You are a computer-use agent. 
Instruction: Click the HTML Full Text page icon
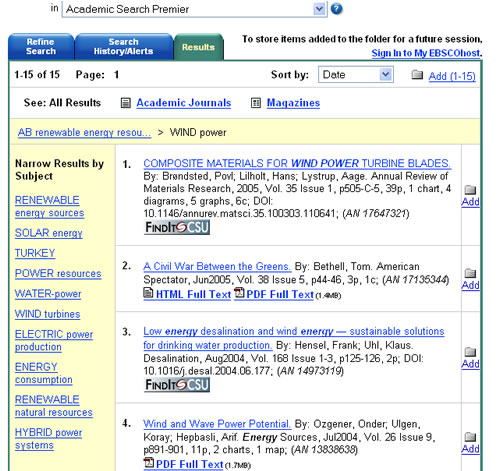tap(148, 293)
